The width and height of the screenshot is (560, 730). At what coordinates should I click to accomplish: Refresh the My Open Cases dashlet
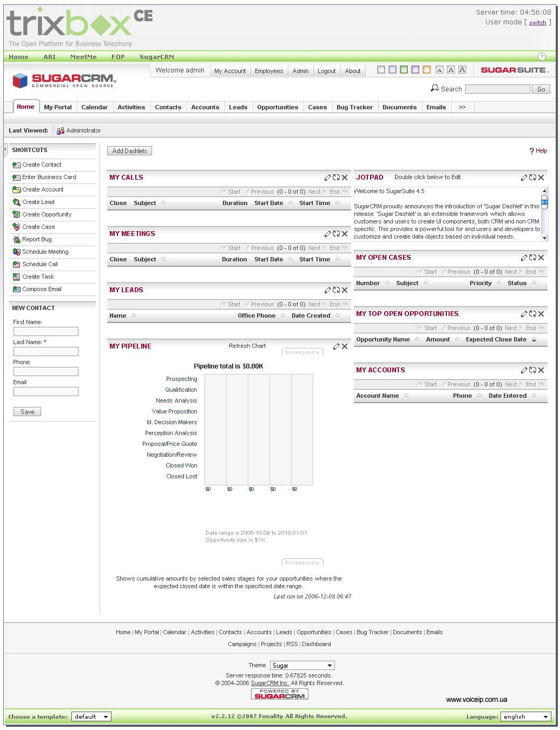[x=532, y=258]
